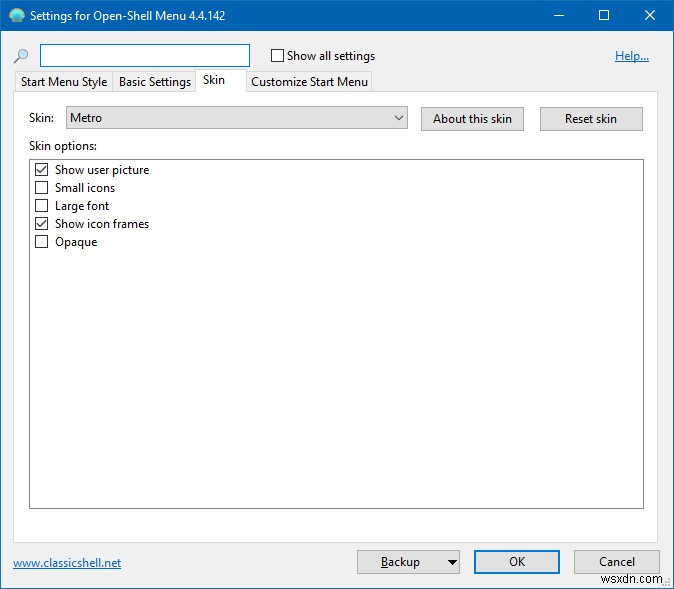Minimize the settings window
Screen dimensions: 674x589
click(x=557, y=16)
